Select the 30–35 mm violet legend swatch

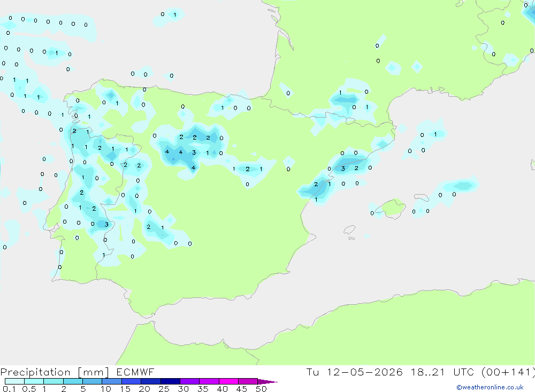pyautogui.click(x=189, y=381)
